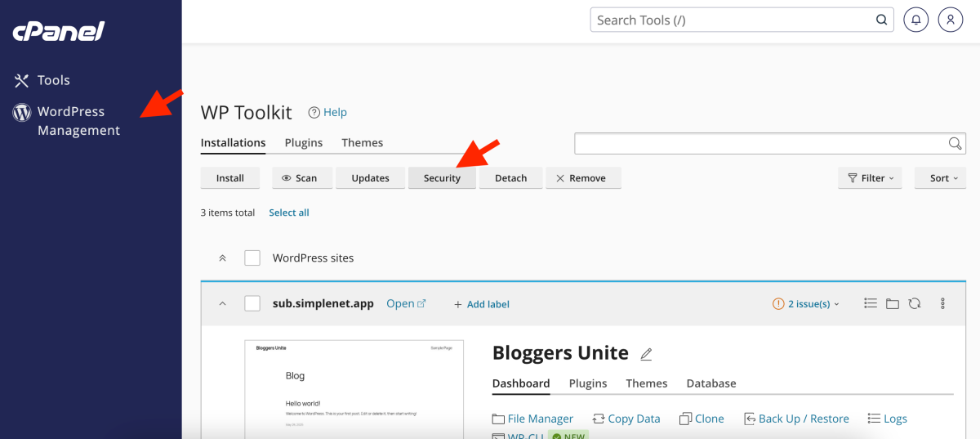
Task: Click the refresh icon in site row
Action: coord(915,303)
